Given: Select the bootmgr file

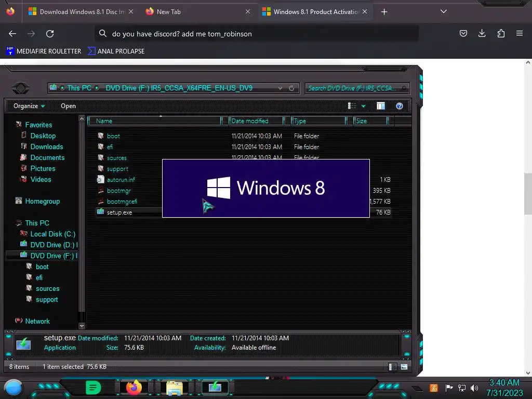Looking at the screenshot, I should [119, 190].
